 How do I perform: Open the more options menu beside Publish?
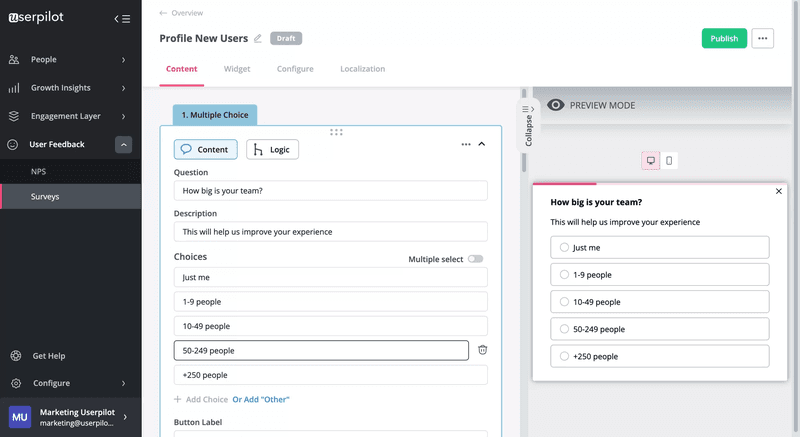coord(762,38)
